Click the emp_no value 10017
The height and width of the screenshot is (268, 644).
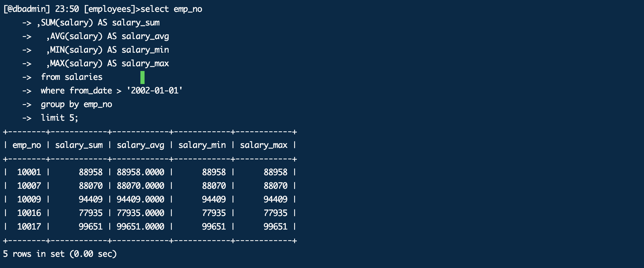pos(29,227)
